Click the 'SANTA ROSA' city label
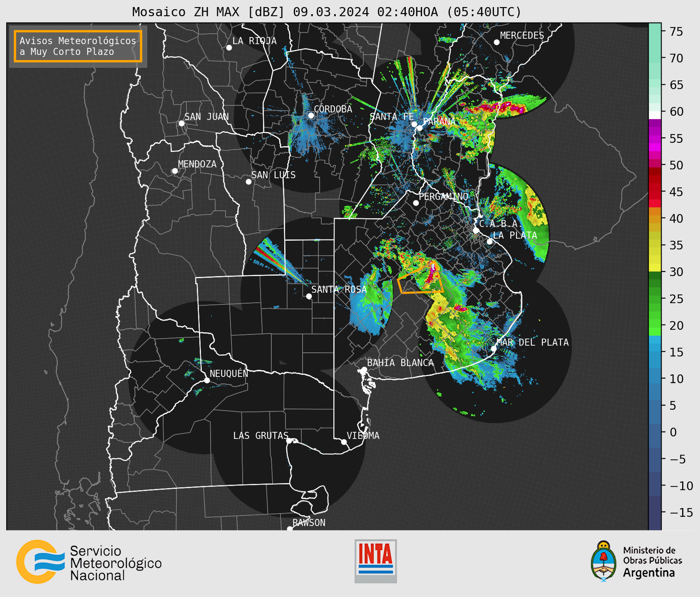This screenshot has width=700, height=597. (x=339, y=289)
